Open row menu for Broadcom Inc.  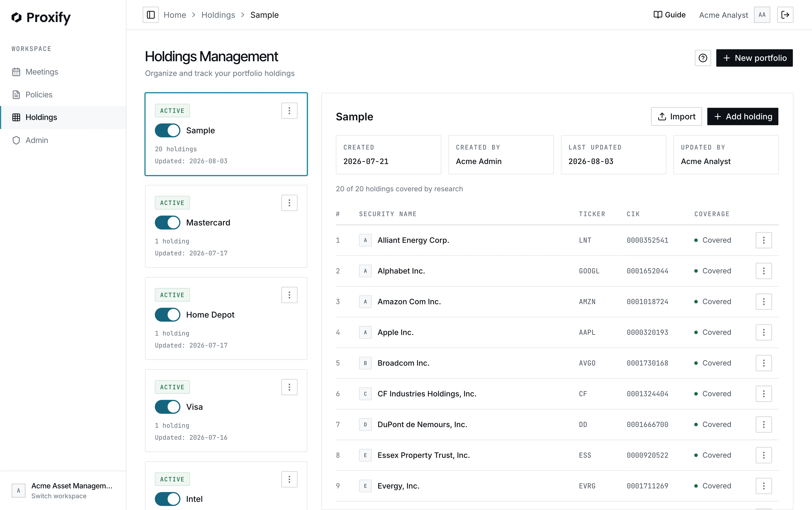(x=763, y=363)
